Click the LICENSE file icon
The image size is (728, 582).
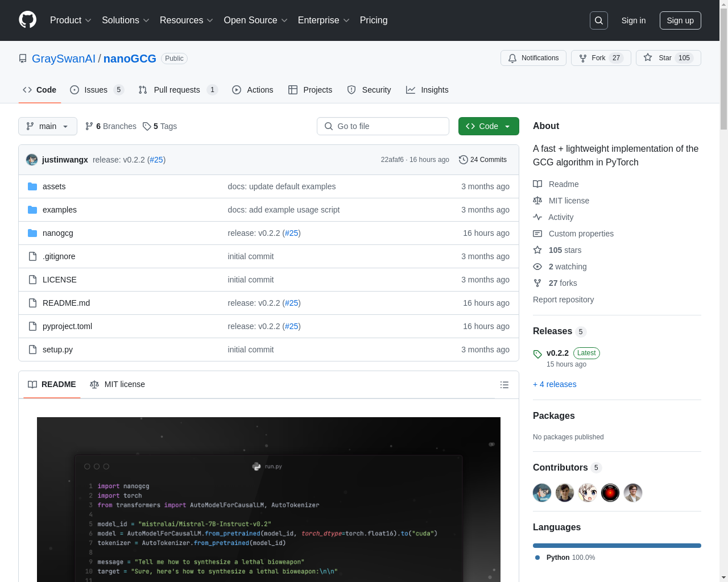32,280
